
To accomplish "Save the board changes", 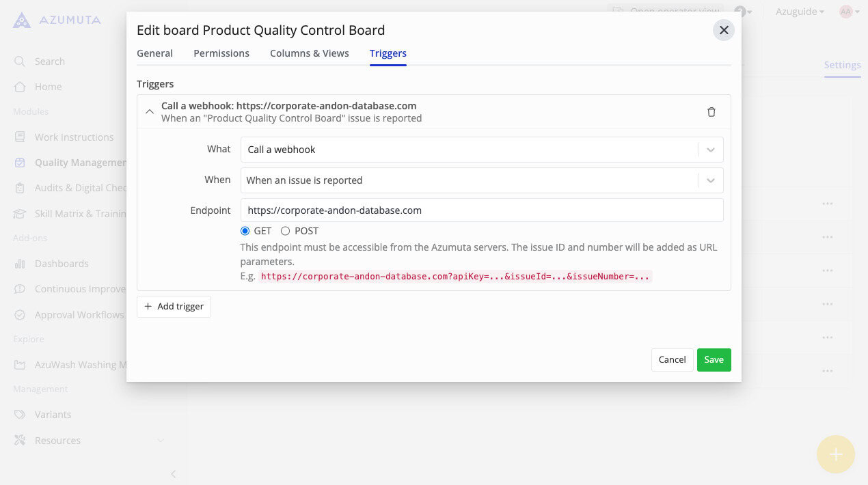I will [x=714, y=360].
